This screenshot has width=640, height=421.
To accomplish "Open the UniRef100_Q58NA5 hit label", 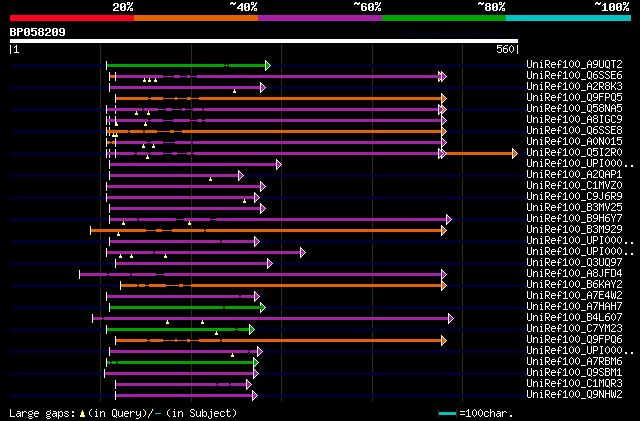I will point(574,108).
